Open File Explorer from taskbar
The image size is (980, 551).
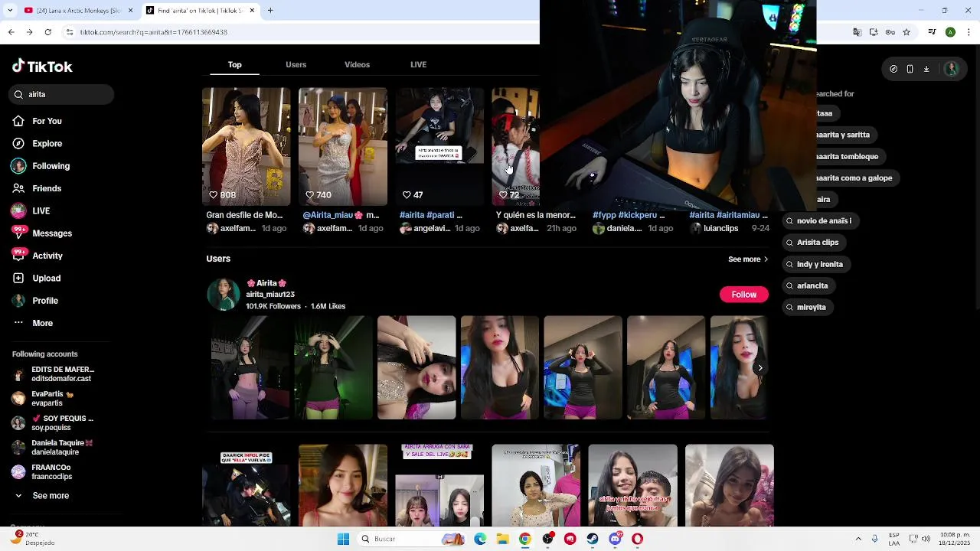[502, 539]
